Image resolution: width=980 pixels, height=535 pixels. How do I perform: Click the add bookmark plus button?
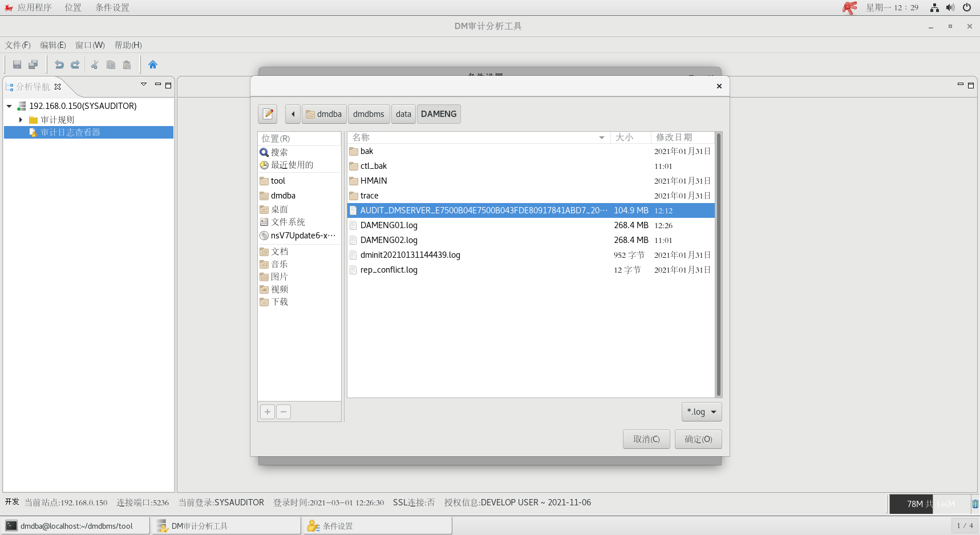click(x=268, y=412)
